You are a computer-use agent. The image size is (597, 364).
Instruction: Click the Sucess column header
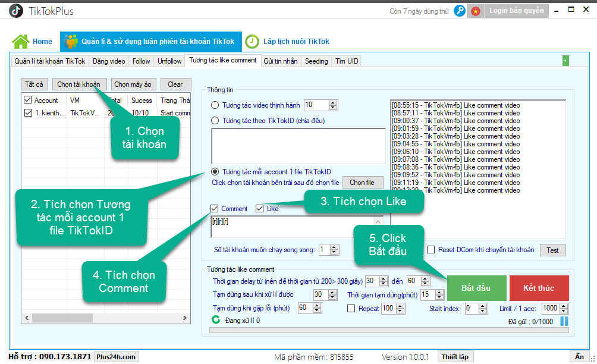(x=142, y=100)
